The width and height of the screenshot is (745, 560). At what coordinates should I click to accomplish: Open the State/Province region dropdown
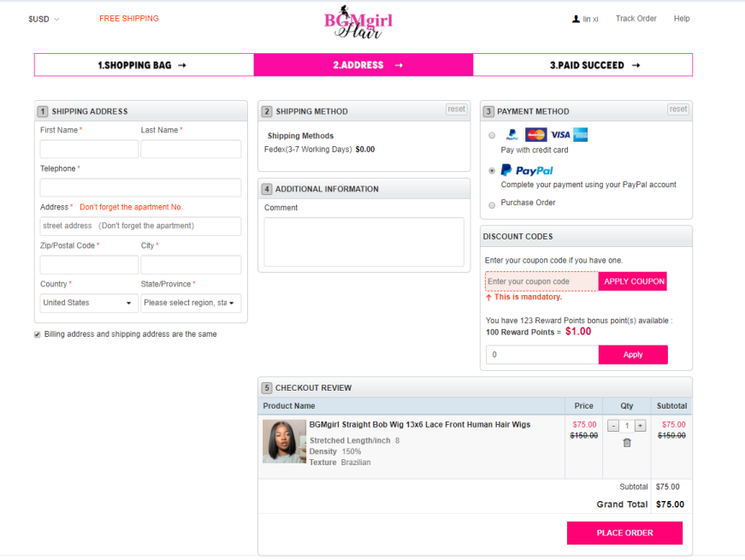click(191, 303)
